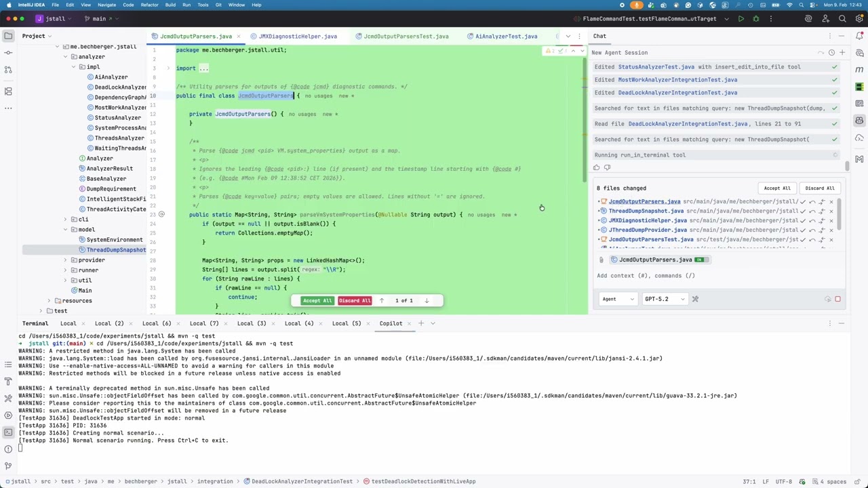Viewport: 868px width, 488px height.
Task: Stop the running agent request
Action: (x=837, y=299)
